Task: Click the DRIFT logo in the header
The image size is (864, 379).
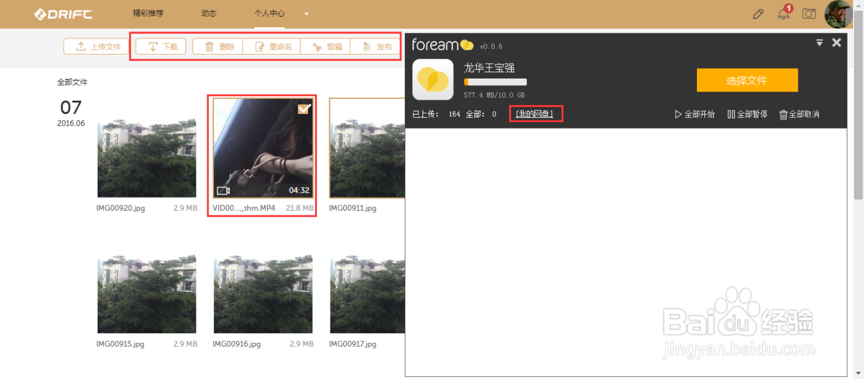Action: point(63,14)
